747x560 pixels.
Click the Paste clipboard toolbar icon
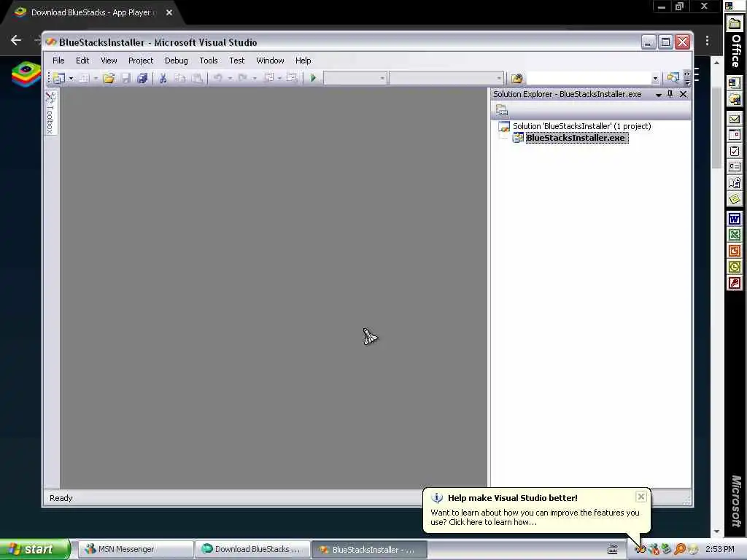(x=197, y=78)
